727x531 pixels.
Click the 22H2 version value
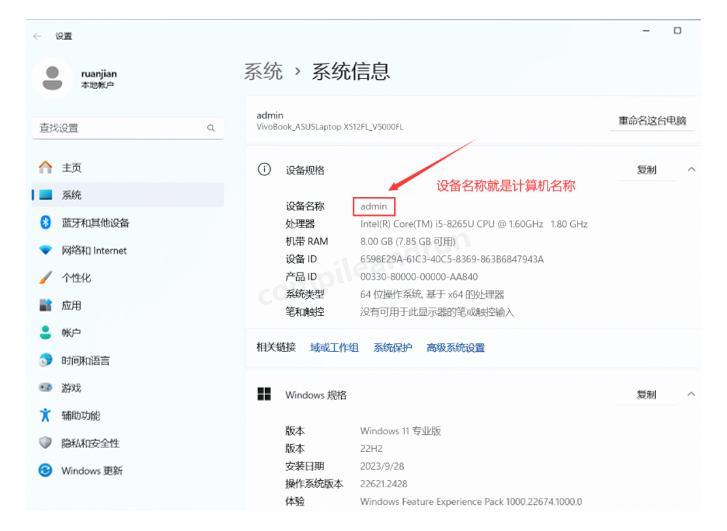click(371, 448)
